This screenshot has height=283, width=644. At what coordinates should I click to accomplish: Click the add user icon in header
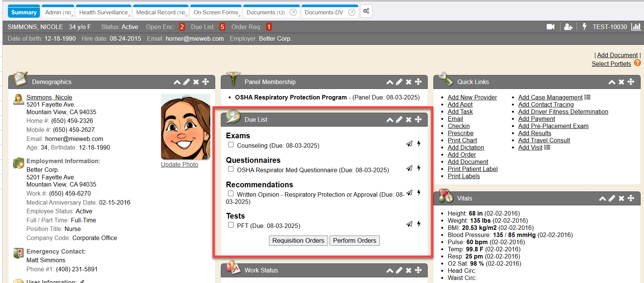click(x=568, y=27)
